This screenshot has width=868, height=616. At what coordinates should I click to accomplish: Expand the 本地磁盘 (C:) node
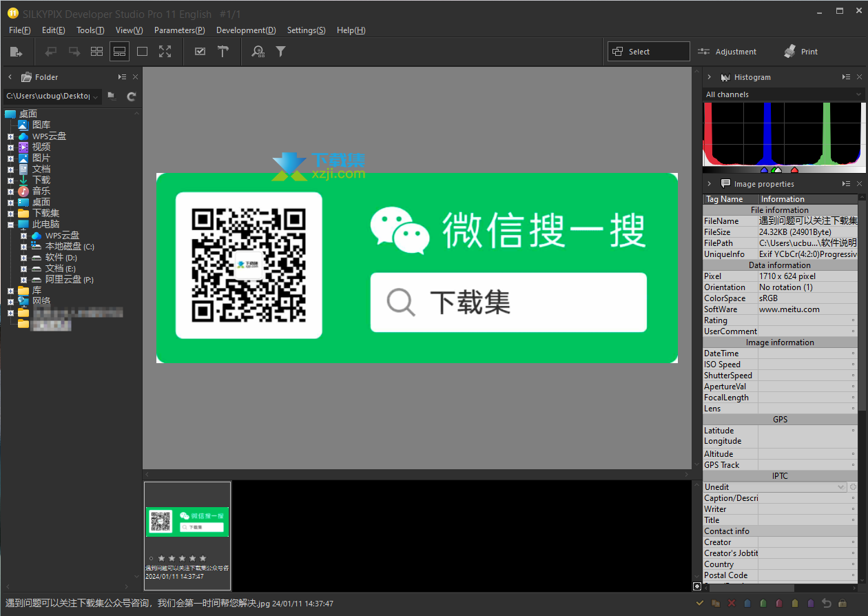pos(23,247)
